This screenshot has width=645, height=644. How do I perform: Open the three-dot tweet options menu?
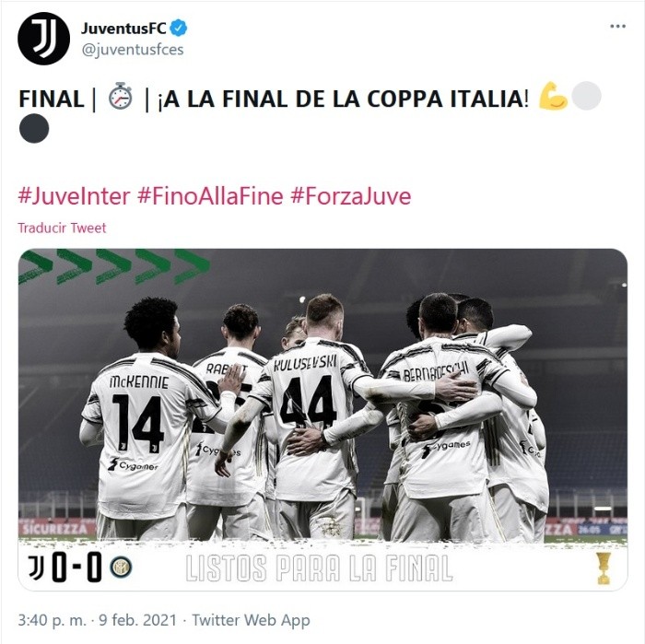617,27
